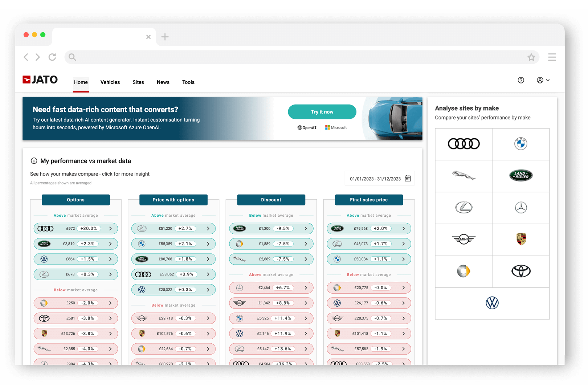The image size is (588, 392).
Task: Click the Toyota logo in Analyse sites by make
Action: (521, 271)
